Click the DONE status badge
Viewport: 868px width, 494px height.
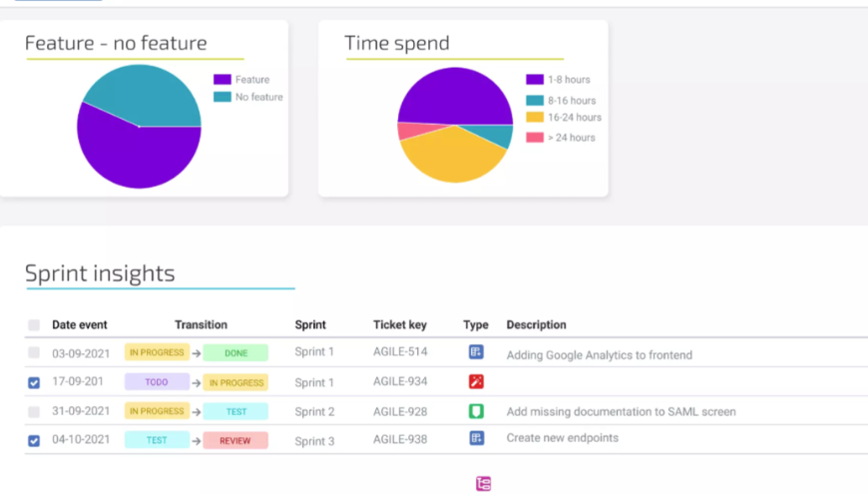235,352
